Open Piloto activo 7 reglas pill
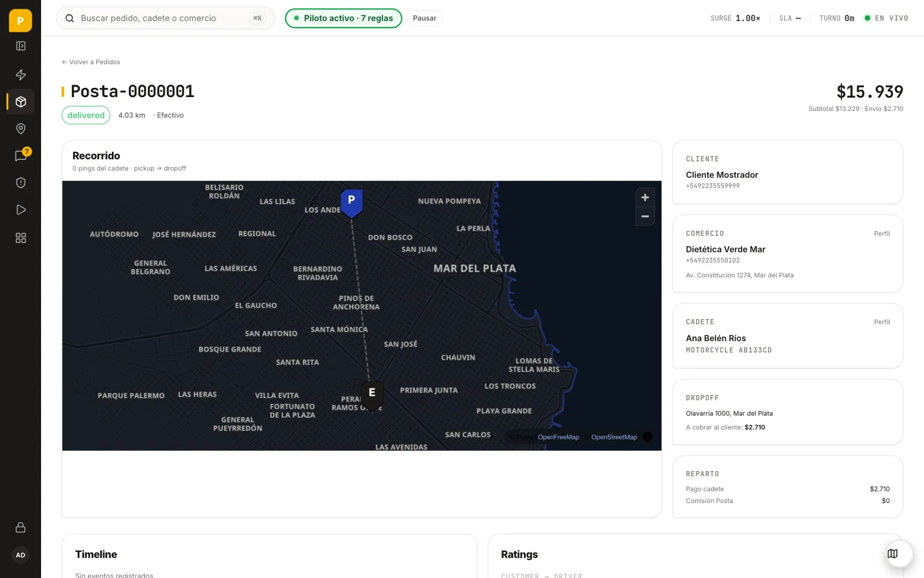The width and height of the screenshot is (924, 578). point(343,18)
